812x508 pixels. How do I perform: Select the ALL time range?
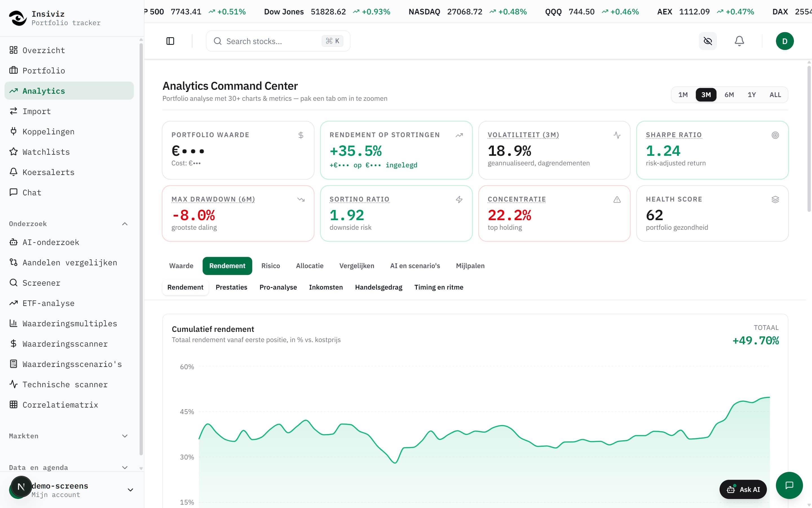(775, 95)
